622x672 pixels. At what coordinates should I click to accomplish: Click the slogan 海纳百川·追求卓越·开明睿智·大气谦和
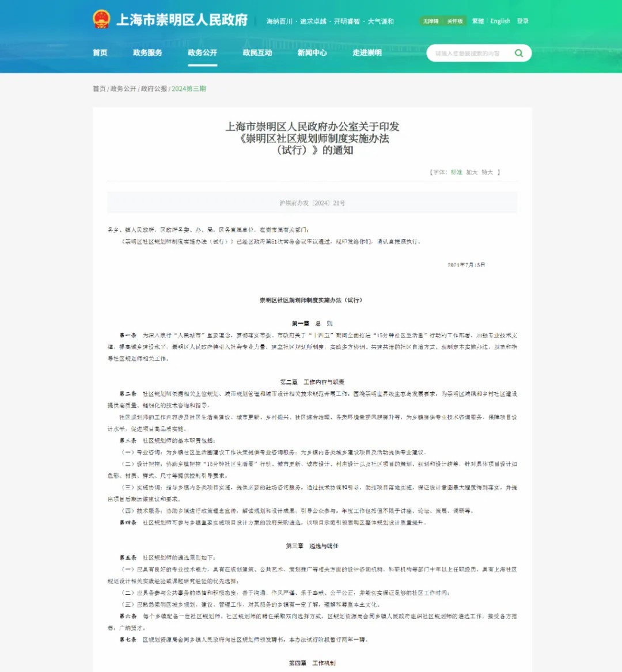point(330,21)
